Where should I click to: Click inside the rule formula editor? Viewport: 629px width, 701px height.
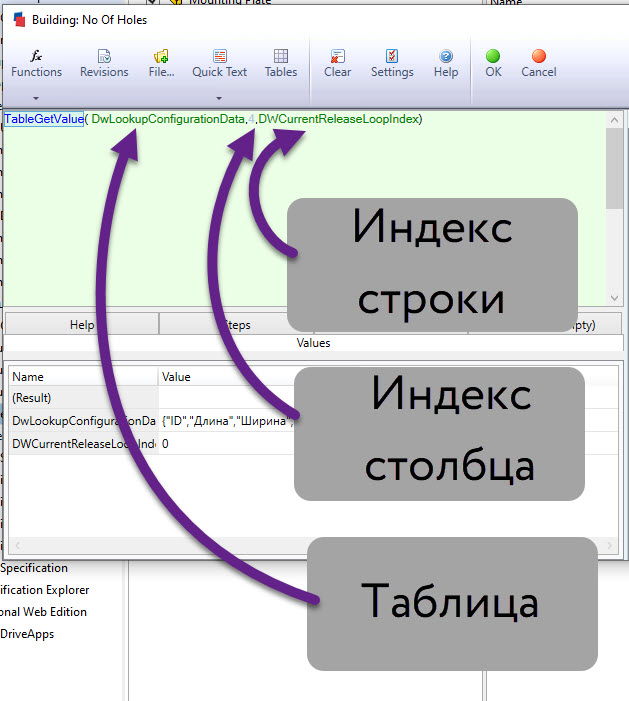coord(304,210)
